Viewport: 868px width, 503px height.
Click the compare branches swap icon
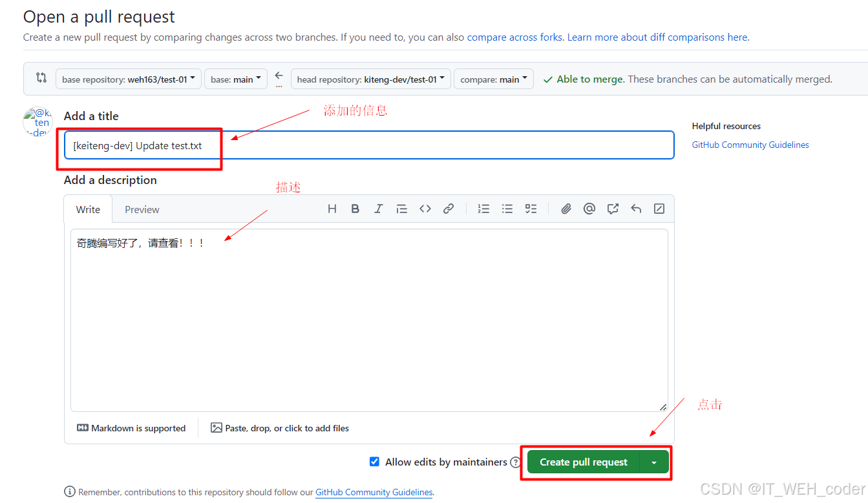click(41, 78)
